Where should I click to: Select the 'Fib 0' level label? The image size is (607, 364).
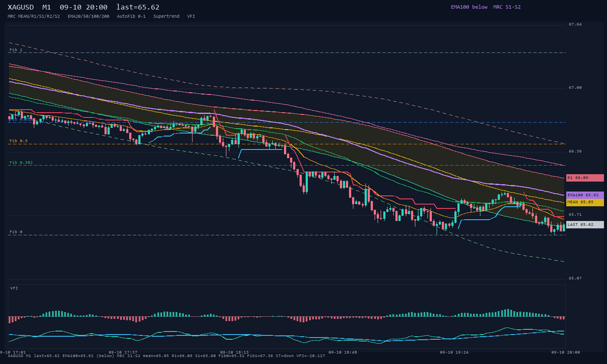coord(16,232)
